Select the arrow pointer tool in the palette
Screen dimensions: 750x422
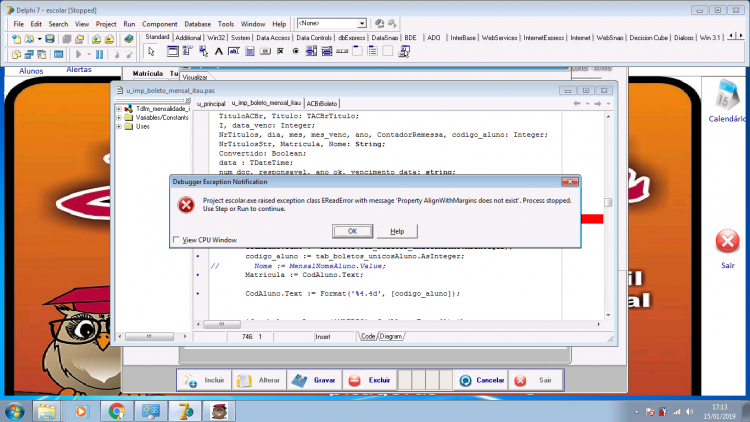pos(151,51)
